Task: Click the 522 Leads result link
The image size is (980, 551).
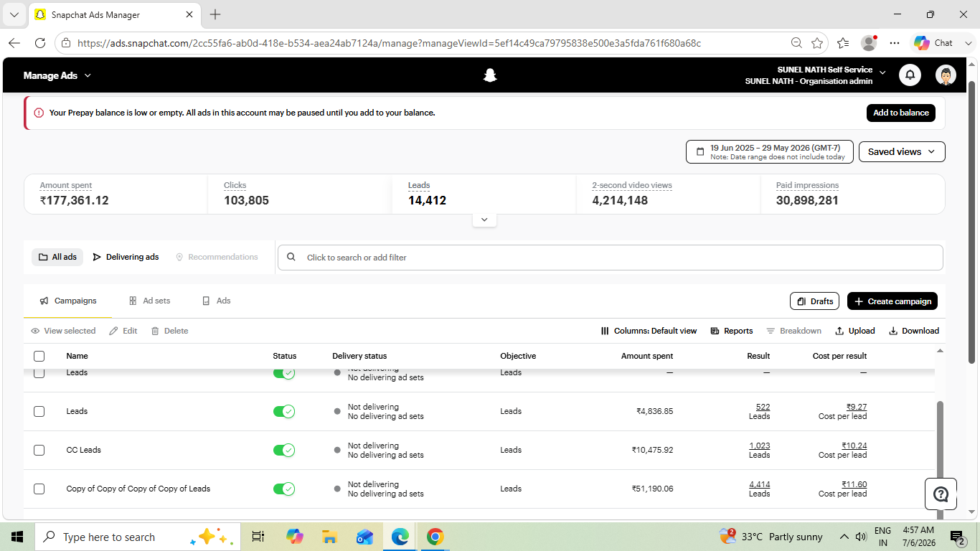Action: click(763, 407)
